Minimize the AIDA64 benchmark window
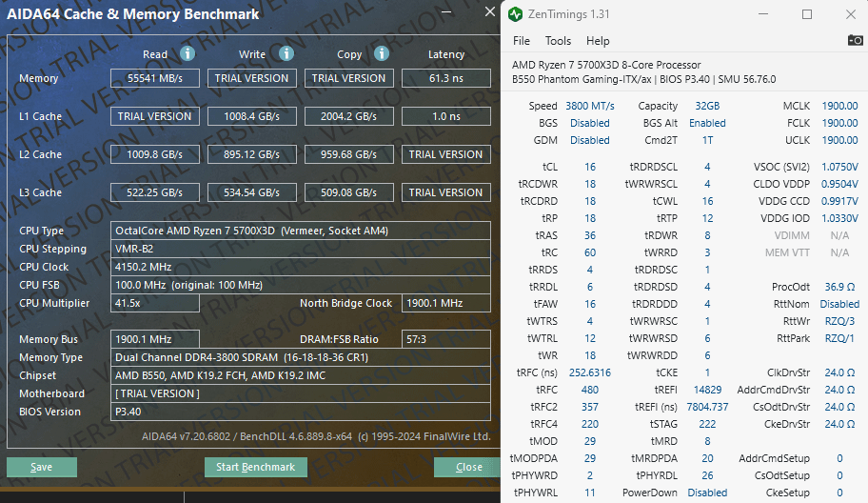 point(446,11)
